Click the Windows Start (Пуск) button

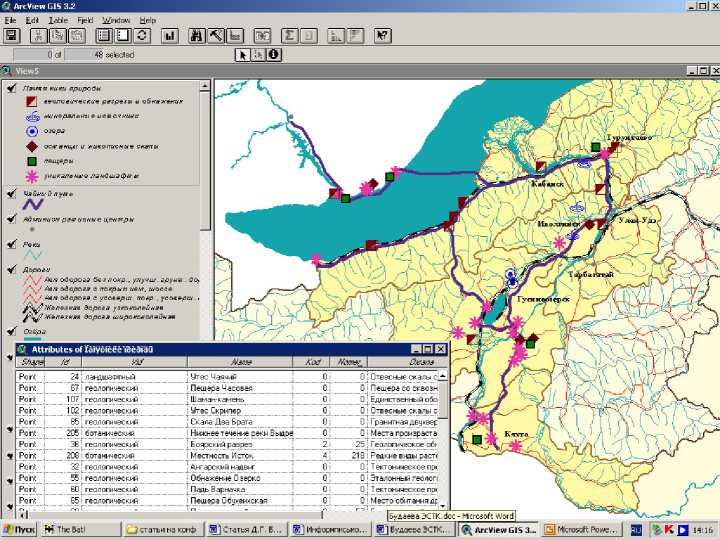pyautogui.click(x=20, y=529)
